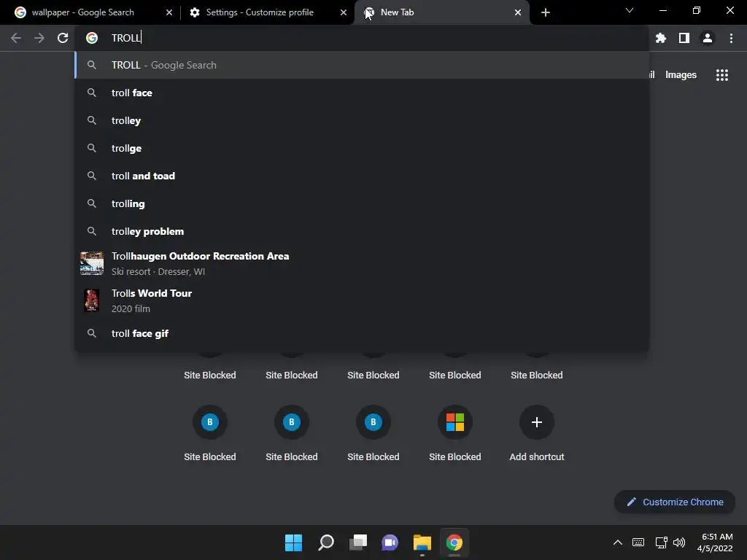Open the volume speaker tray icon
The width and height of the screenshot is (747, 560).
coord(679,542)
